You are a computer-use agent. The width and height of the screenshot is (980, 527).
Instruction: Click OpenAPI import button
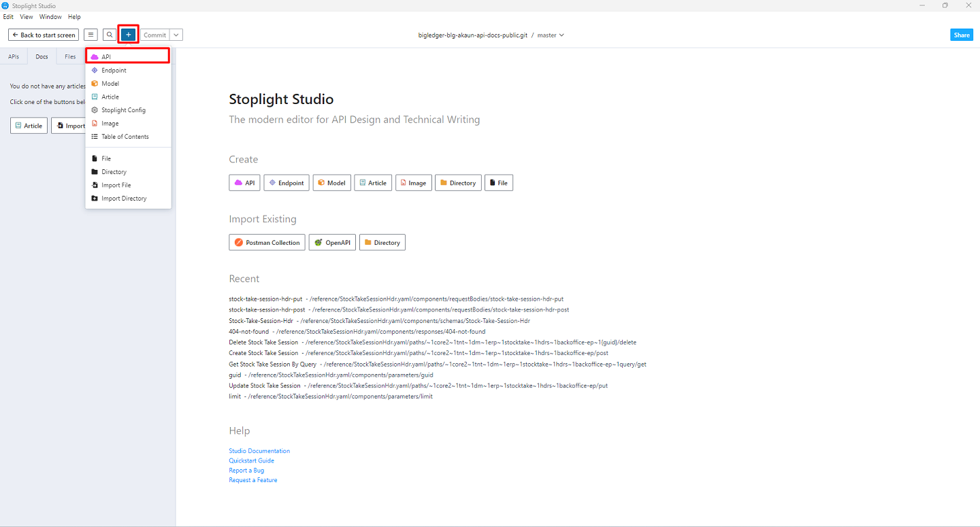332,242
